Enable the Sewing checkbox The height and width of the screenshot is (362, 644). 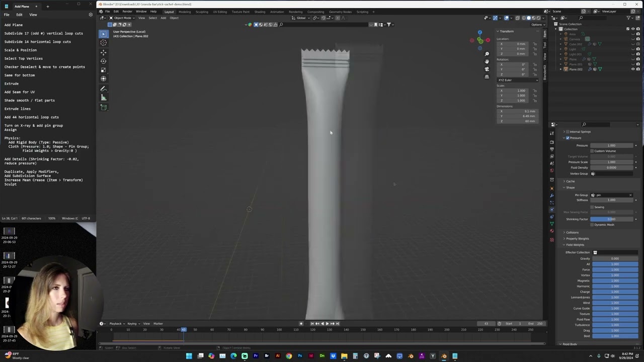592,207
